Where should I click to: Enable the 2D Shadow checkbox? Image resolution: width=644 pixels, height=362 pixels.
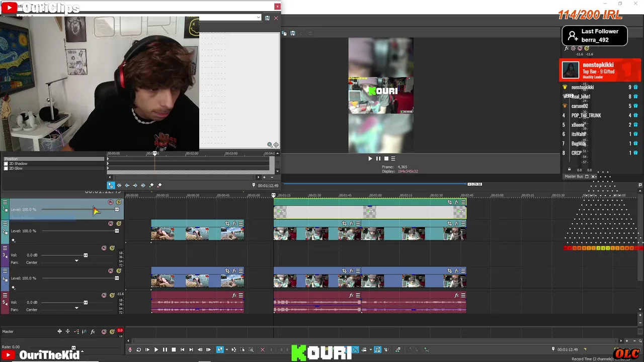[6, 164]
